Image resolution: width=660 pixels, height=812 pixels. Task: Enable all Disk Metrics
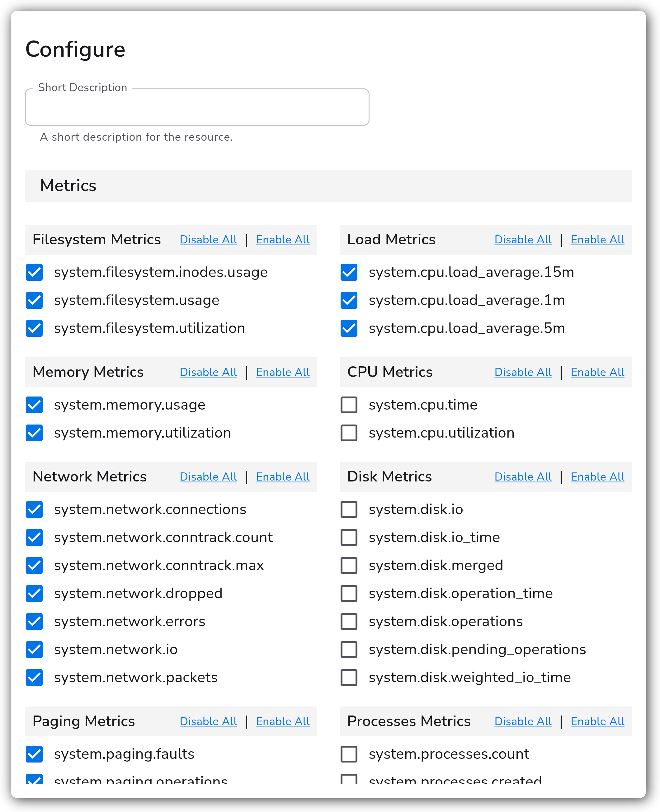[598, 477]
